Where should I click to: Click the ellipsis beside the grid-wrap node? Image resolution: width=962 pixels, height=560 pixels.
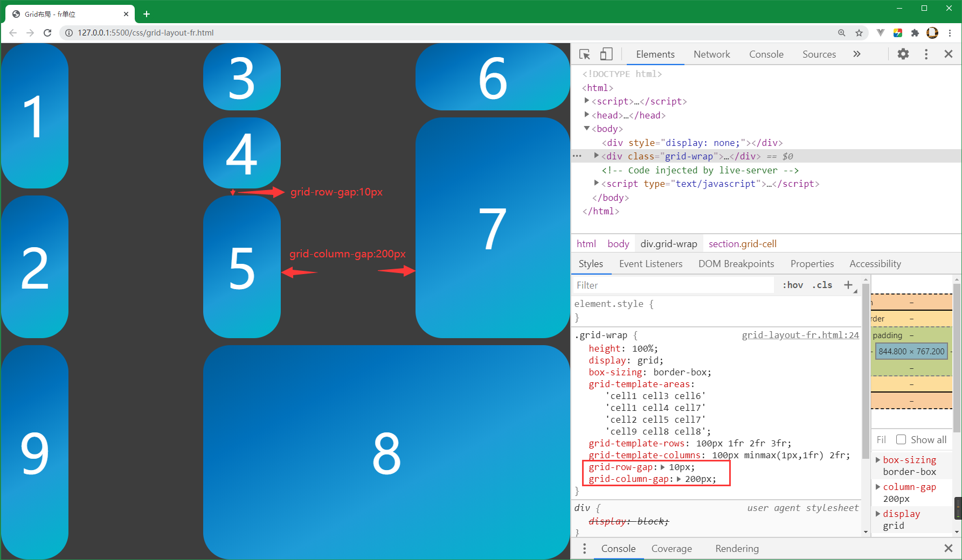[577, 156]
